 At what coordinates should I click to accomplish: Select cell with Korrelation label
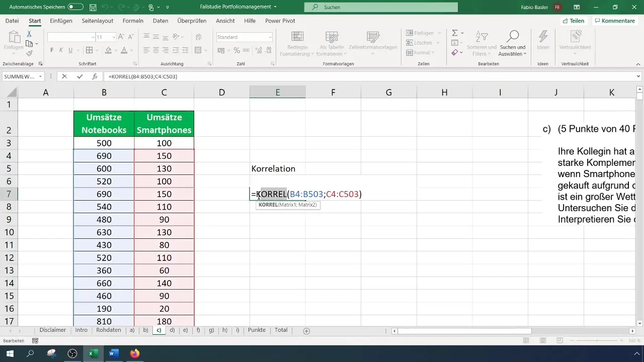coord(277,168)
